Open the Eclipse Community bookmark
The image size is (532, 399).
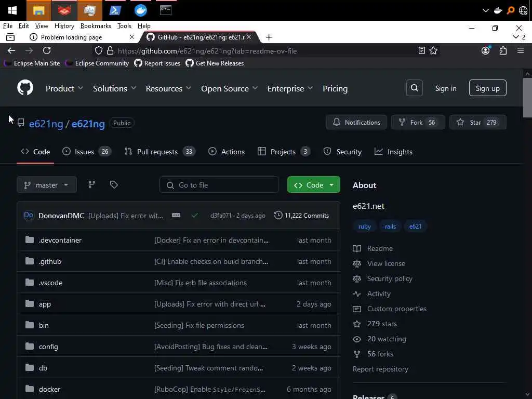97,63
